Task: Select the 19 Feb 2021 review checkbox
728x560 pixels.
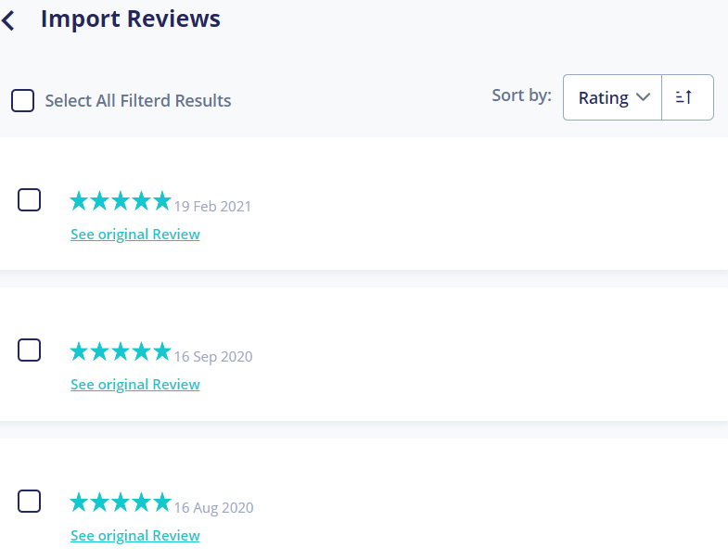Action: point(30,199)
